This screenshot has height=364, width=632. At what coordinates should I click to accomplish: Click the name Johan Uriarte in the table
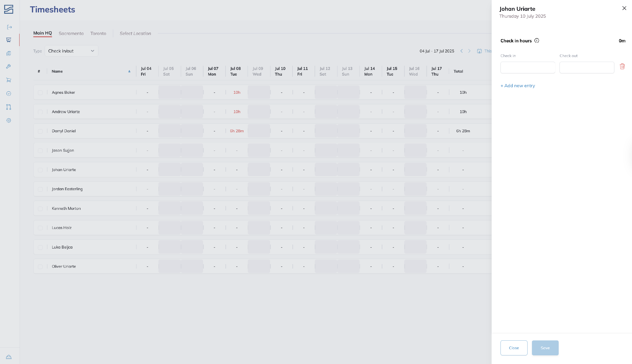[x=64, y=170]
